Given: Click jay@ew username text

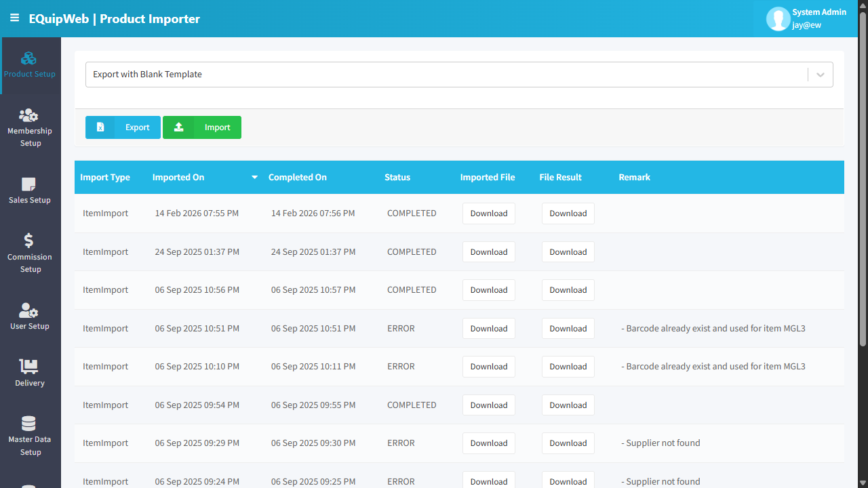Looking at the screenshot, I should tap(807, 25).
